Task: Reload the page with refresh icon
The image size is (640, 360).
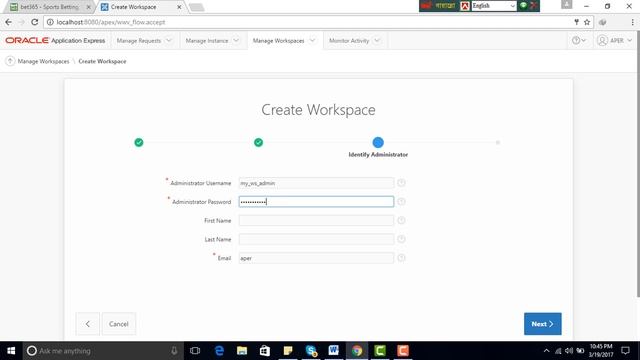Action: point(35,22)
